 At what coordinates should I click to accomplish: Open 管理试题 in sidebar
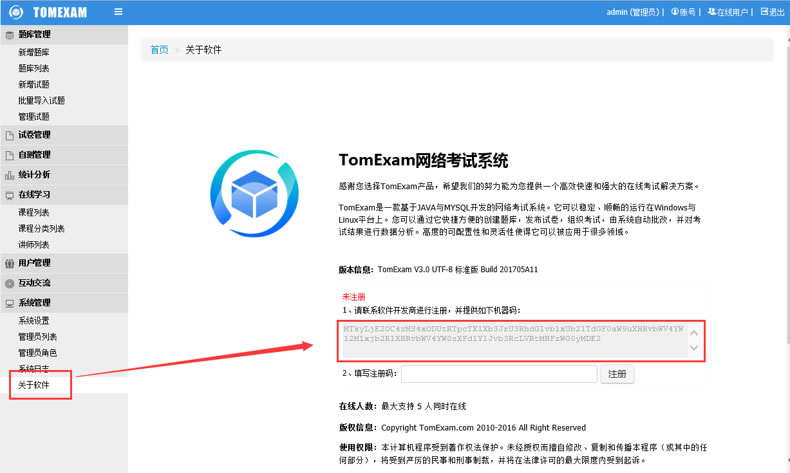34,117
